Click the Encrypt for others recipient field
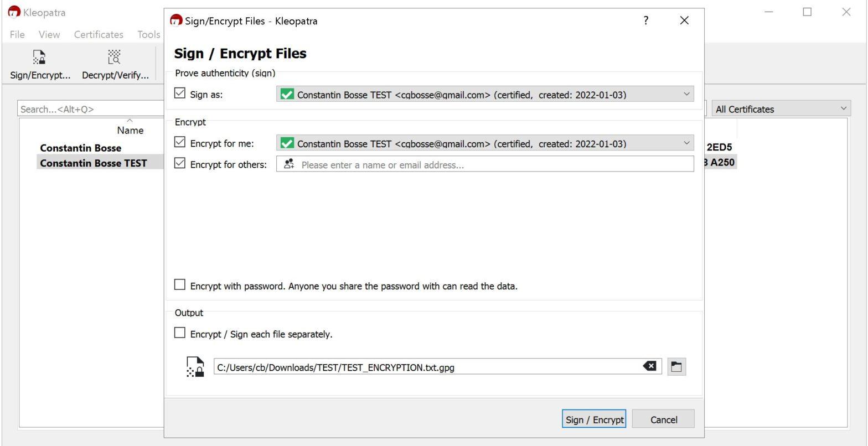This screenshot has height=446, width=868. point(485,164)
